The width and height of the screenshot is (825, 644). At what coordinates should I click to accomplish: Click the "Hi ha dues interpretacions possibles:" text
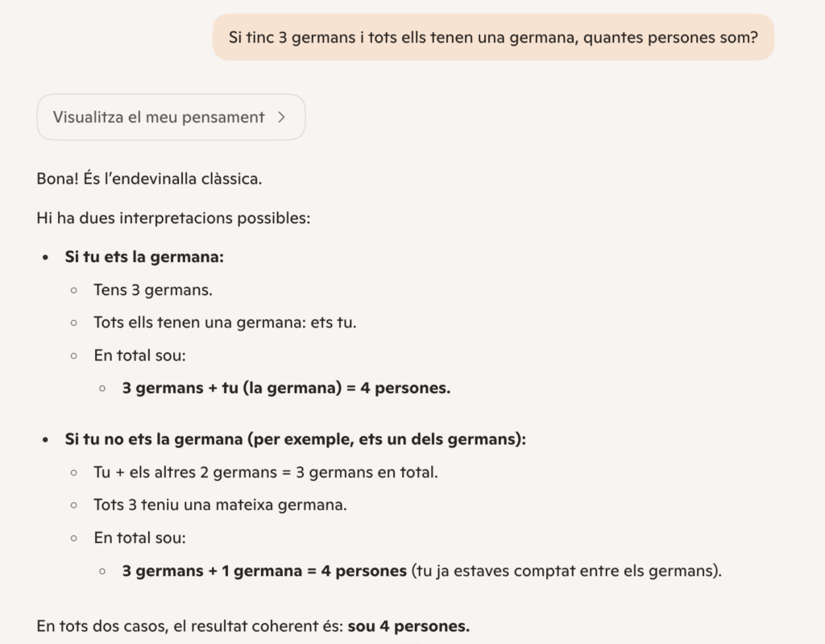pos(173,218)
